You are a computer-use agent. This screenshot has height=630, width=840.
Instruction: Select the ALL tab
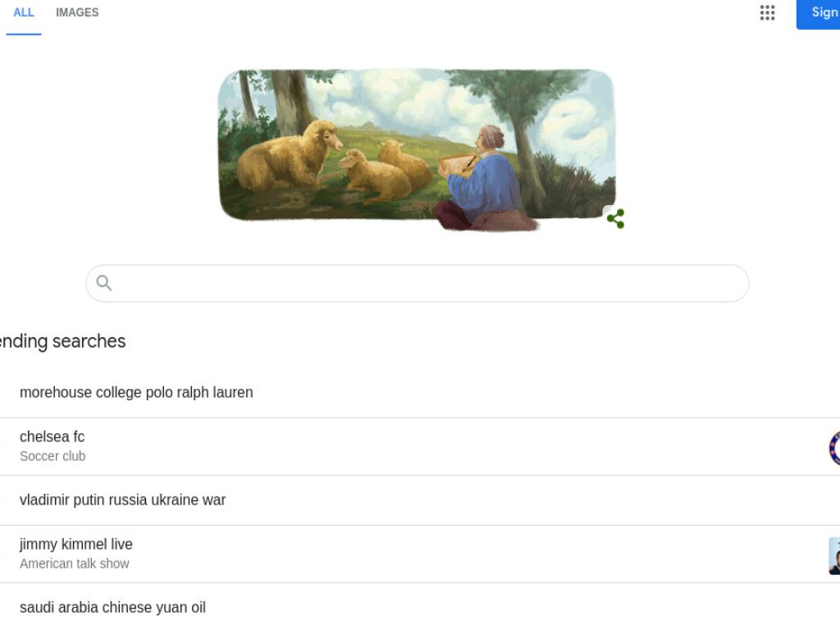(24, 13)
